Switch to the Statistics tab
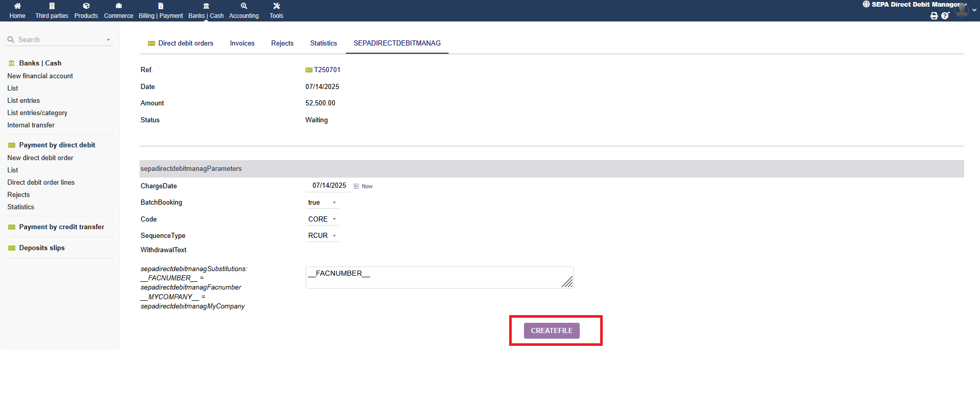This screenshot has width=980, height=420. pos(323,43)
